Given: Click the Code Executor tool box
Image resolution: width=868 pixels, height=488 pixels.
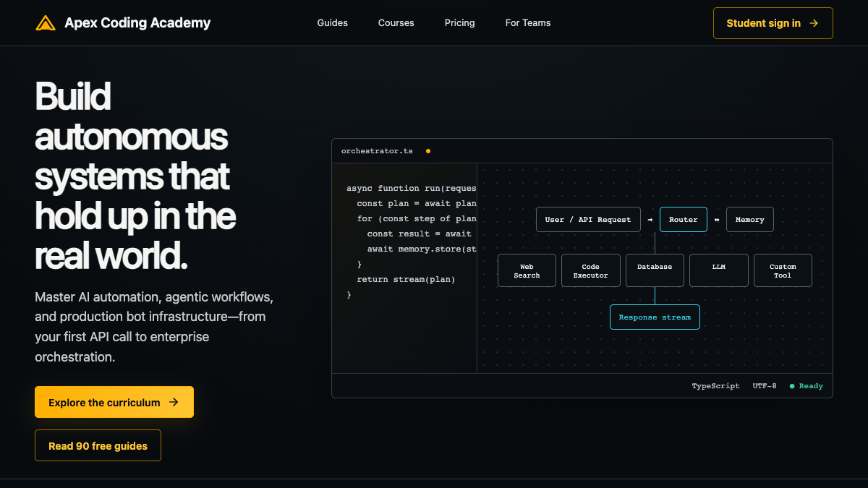Looking at the screenshot, I should [x=591, y=270].
